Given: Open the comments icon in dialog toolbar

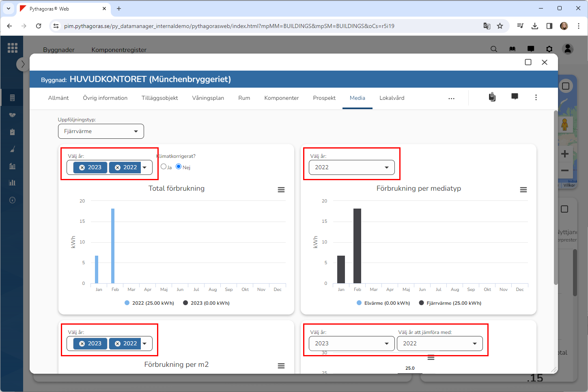Looking at the screenshot, I should [x=514, y=97].
